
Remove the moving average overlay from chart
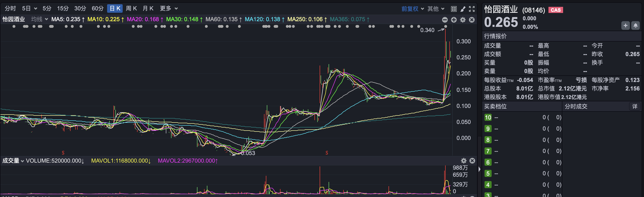click(472, 20)
